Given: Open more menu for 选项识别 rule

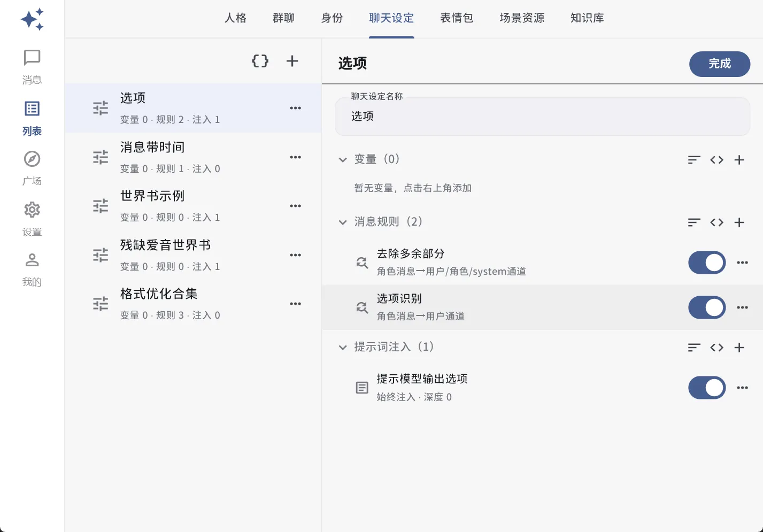Looking at the screenshot, I should 743,307.
